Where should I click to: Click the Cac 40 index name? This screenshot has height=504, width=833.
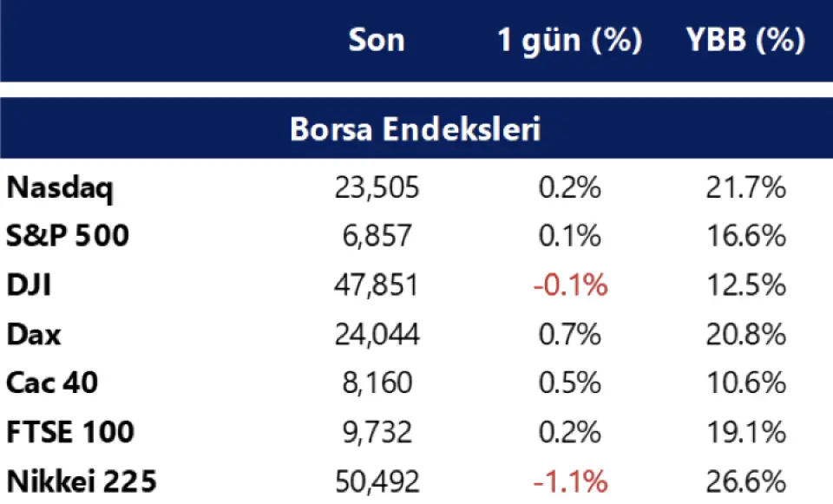(51, 383)
